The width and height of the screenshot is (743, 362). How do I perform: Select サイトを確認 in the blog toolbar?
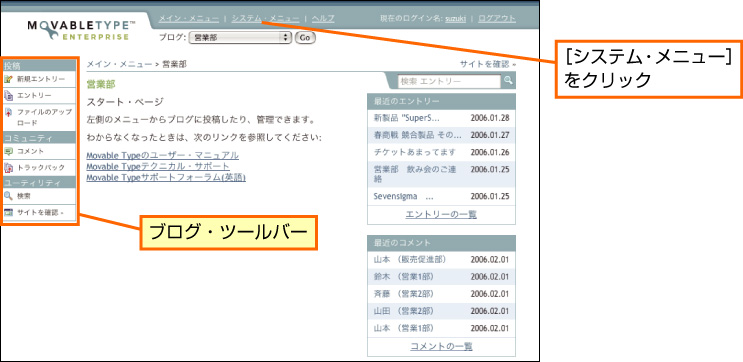point(40,213)
